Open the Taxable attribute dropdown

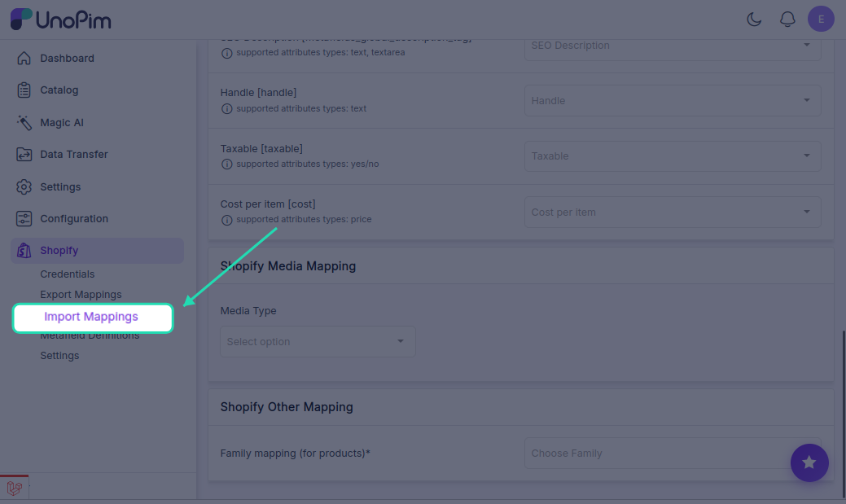coord(673,156)
